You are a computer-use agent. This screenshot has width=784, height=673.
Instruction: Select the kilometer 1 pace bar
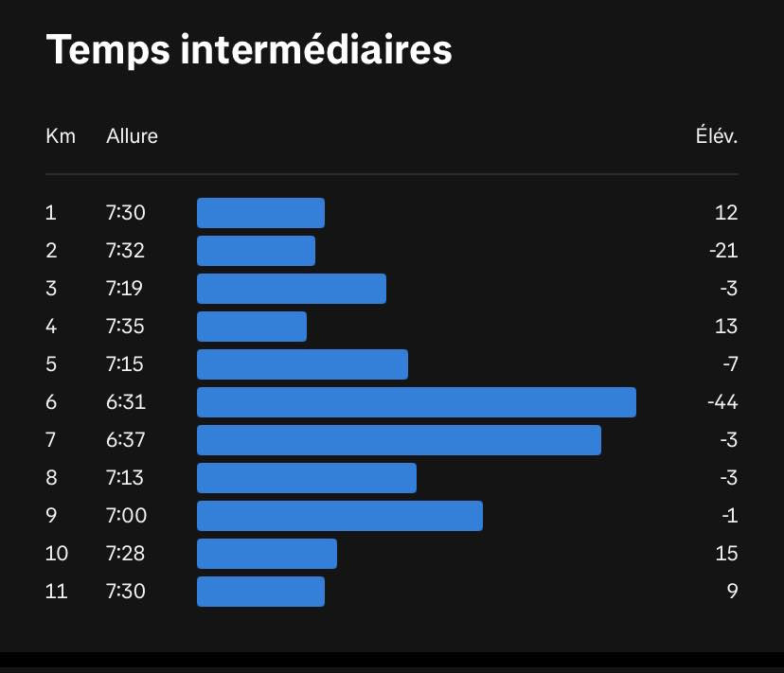(260, 213)
